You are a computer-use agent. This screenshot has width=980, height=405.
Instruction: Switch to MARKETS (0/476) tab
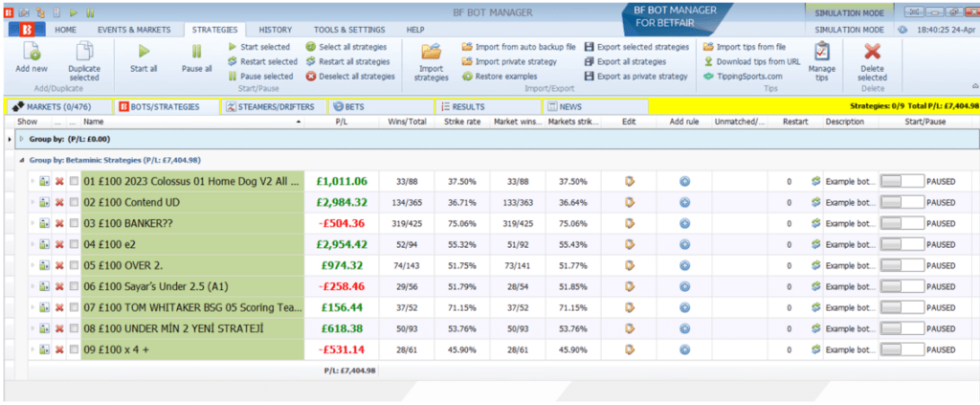tap(58, 107)
